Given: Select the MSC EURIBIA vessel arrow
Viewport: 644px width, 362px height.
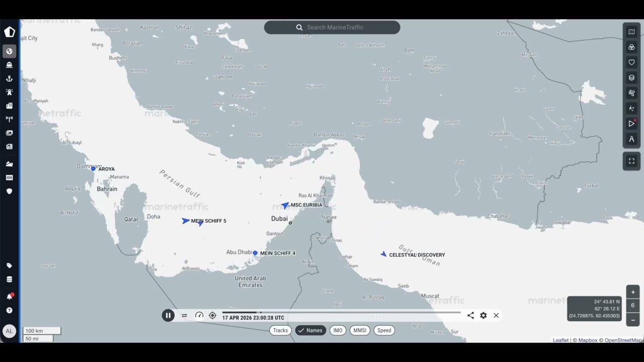Looking at the screenshot, I should click(x=285, y=205).
